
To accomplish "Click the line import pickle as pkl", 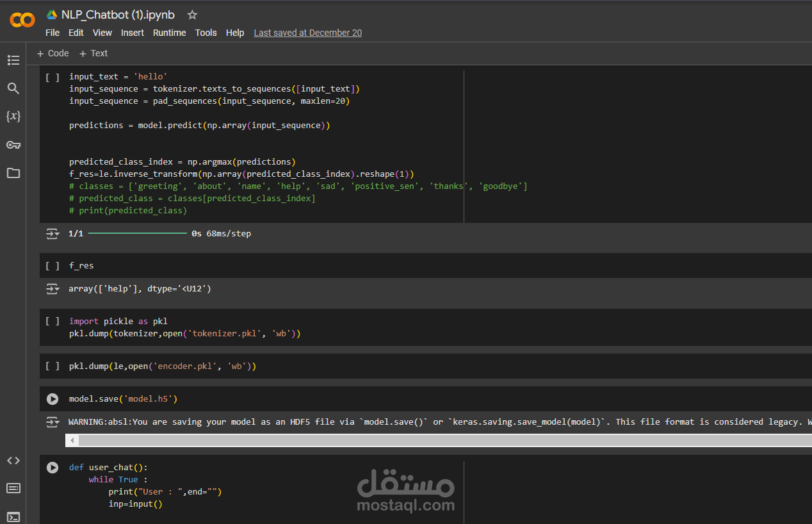I will (x=118, y=322).
